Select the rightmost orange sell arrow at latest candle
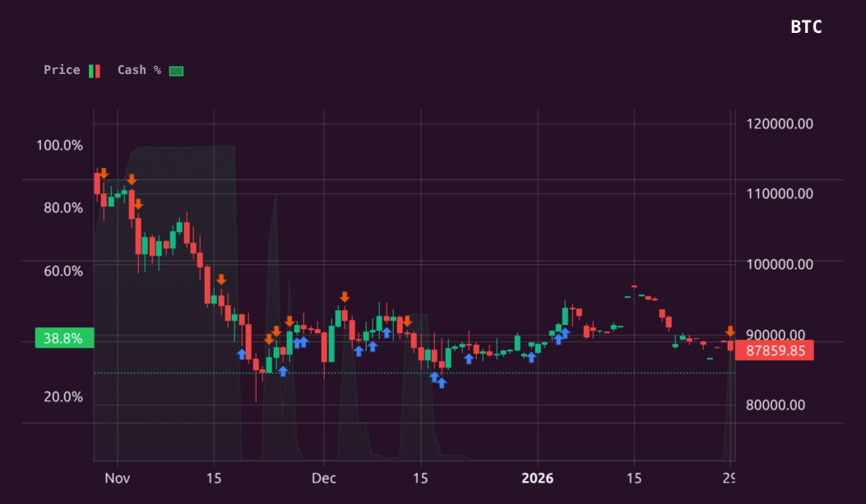Viewport: 866px width, 504px height. point(729,332)
